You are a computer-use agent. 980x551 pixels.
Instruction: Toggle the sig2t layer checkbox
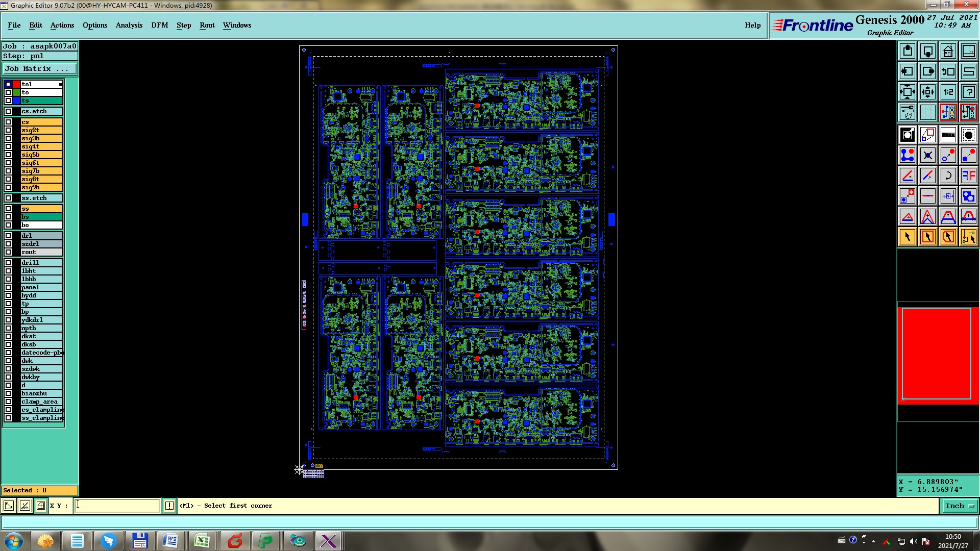pyautogui.click(x=8, y=130)
